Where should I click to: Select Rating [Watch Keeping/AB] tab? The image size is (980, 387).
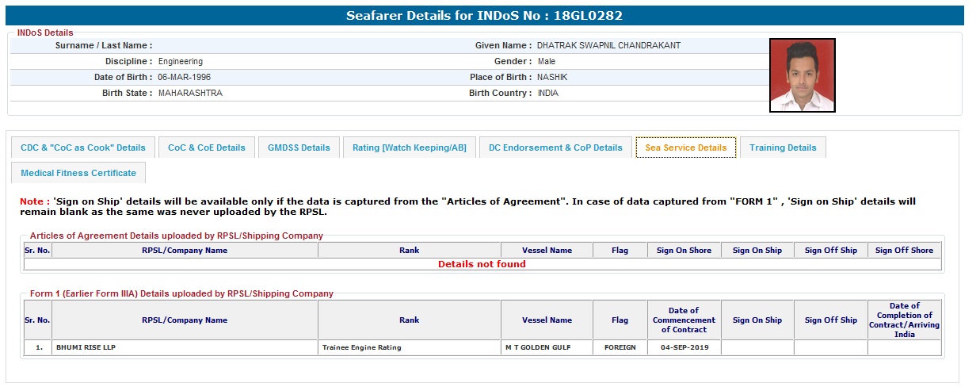point(409,148)
